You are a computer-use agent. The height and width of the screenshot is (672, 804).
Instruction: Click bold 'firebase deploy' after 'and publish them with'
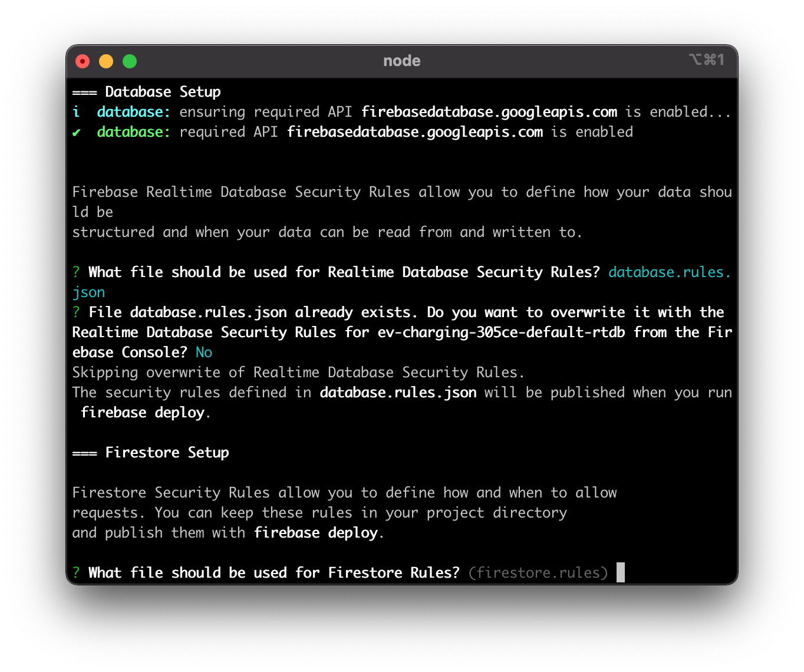(x=316, y=533)
